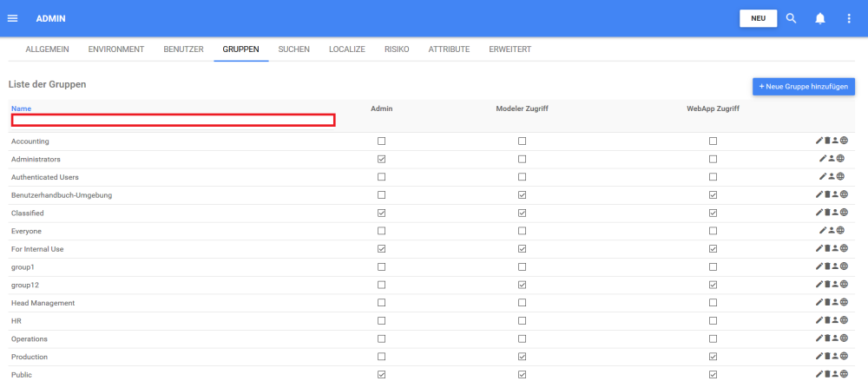Screen dimensions: 868x381
Task: Click the NEU button
Action: point(758,18)
